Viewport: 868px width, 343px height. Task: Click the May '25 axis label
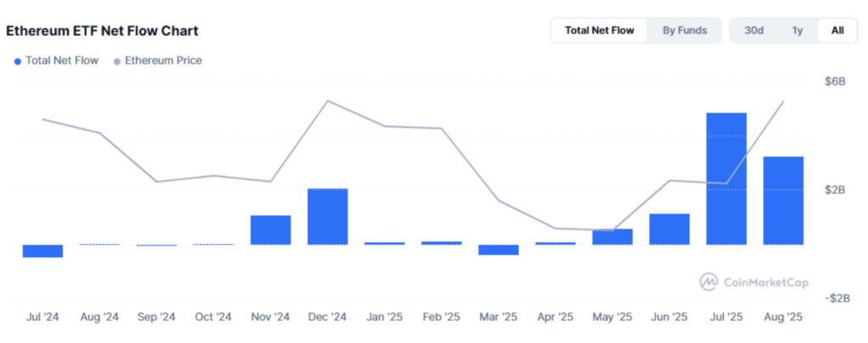tap(612, 318)
